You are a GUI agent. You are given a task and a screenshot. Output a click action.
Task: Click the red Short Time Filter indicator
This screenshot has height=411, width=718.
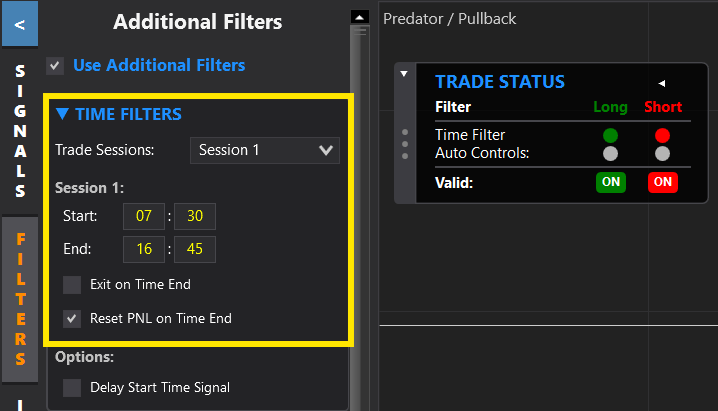(662, 135)
